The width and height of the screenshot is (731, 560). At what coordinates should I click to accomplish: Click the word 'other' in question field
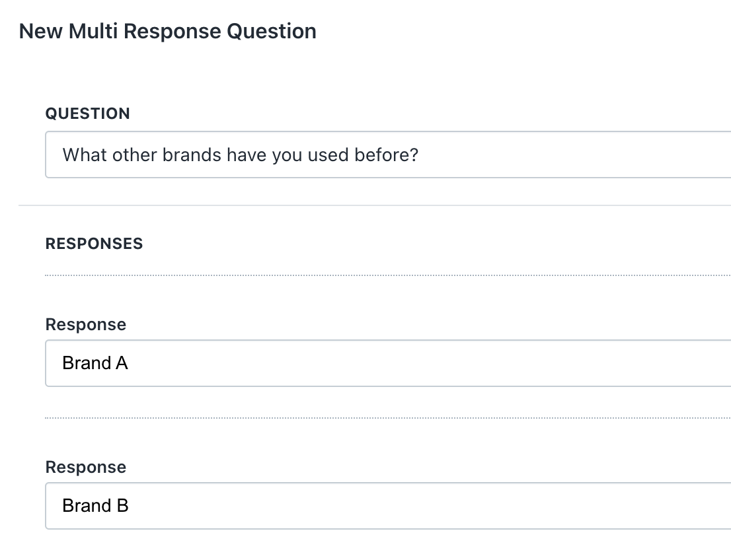pos(135,155)
